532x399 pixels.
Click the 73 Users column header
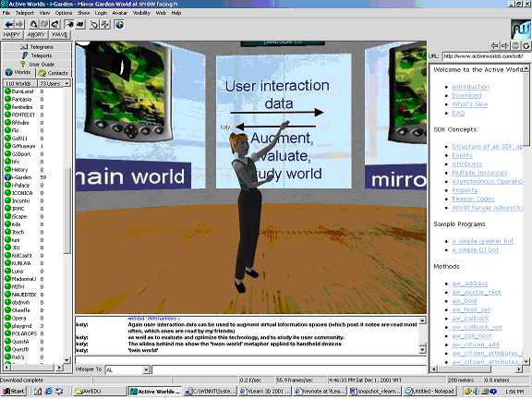tap(50, 83)
